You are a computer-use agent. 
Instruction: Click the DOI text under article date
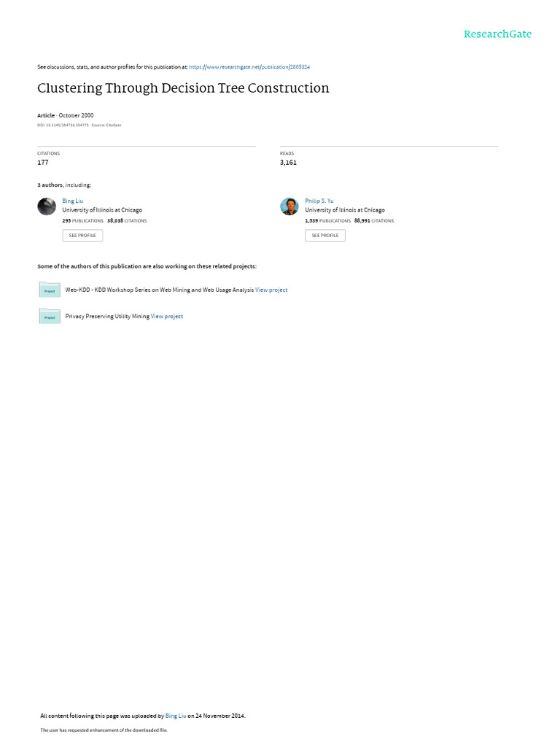[x=63, y=125]
